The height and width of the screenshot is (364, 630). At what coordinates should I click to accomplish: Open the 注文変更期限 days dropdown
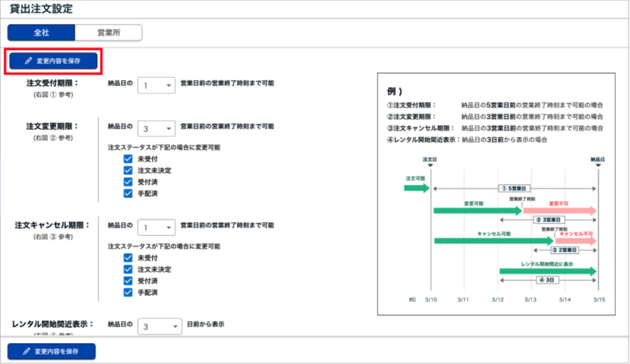click(156, 129)
